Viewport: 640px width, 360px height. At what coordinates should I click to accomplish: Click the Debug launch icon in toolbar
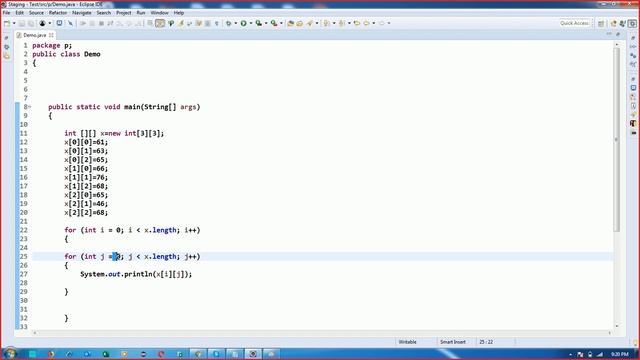pos(229,23)
